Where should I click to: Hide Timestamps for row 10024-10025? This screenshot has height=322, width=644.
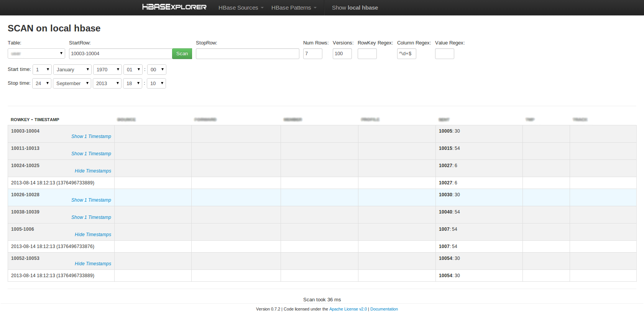coord(93,171)
